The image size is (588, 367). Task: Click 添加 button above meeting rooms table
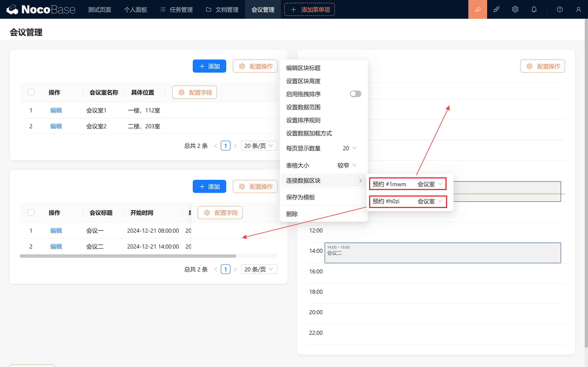(x=209, y=66)
